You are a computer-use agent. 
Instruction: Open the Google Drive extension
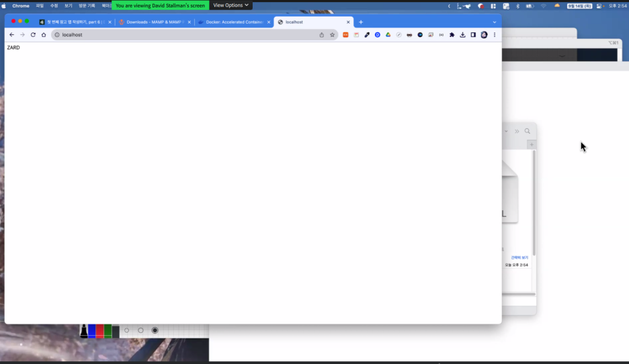pos(388,35)
